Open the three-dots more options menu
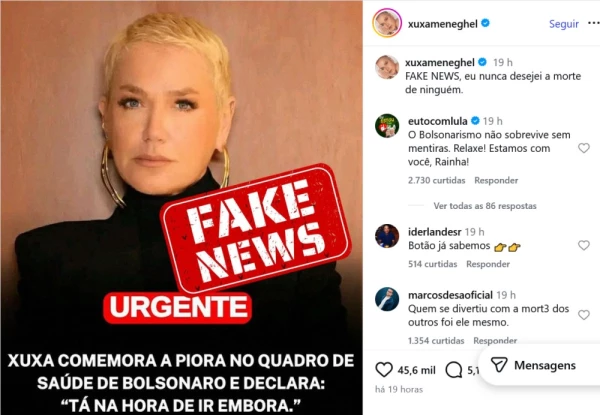This screenshot has height=415, width=600. (593, 23)
